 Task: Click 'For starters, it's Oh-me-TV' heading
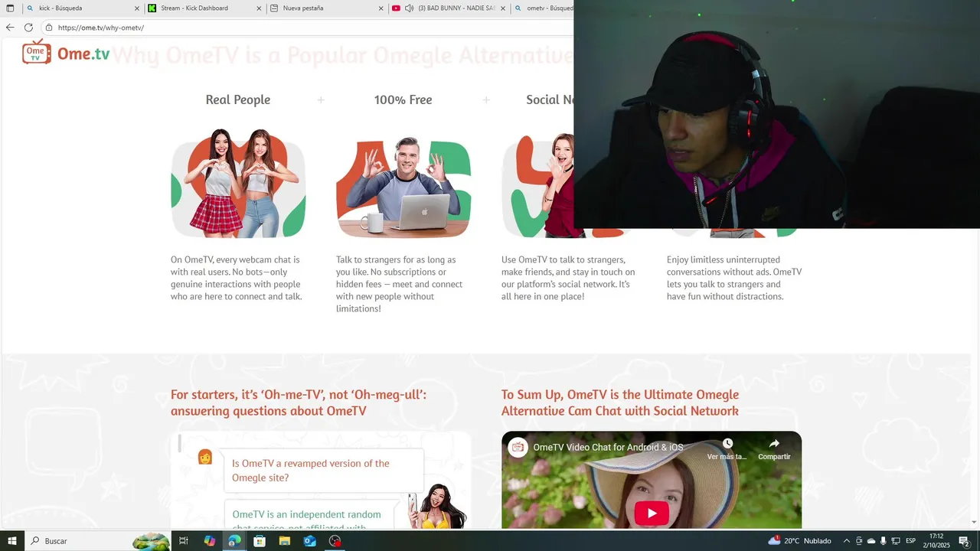[299, 403]
